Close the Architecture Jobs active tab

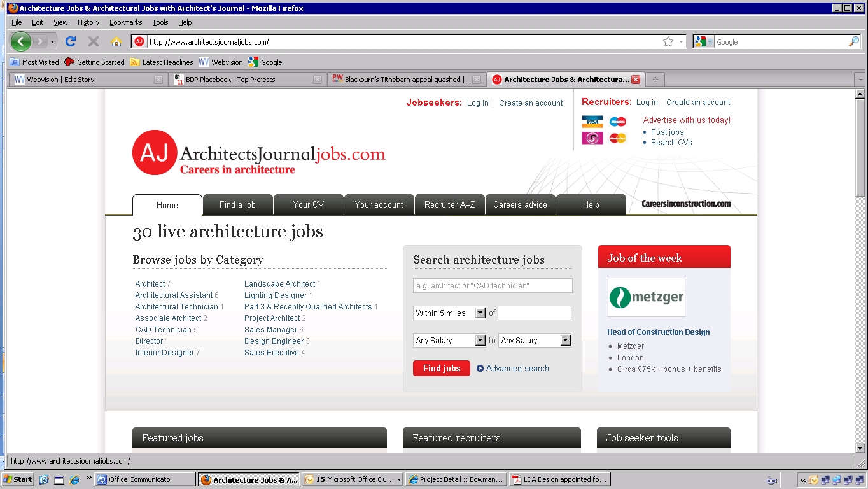click(x=635, y=80)
